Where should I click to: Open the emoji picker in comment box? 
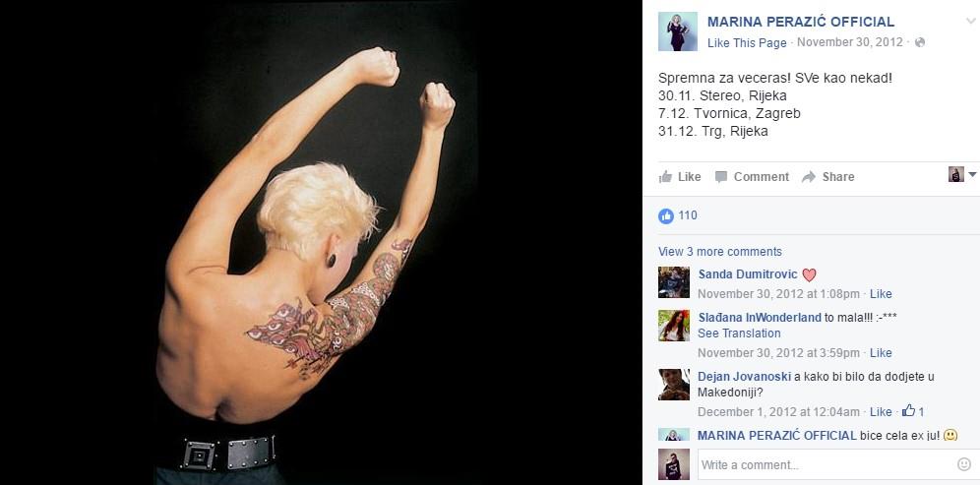point(963,464)
